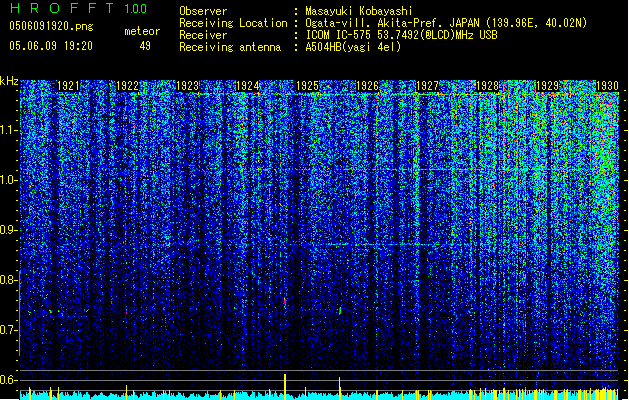Click the 1921 time marker
629x400 pixels.
point(68,86)
